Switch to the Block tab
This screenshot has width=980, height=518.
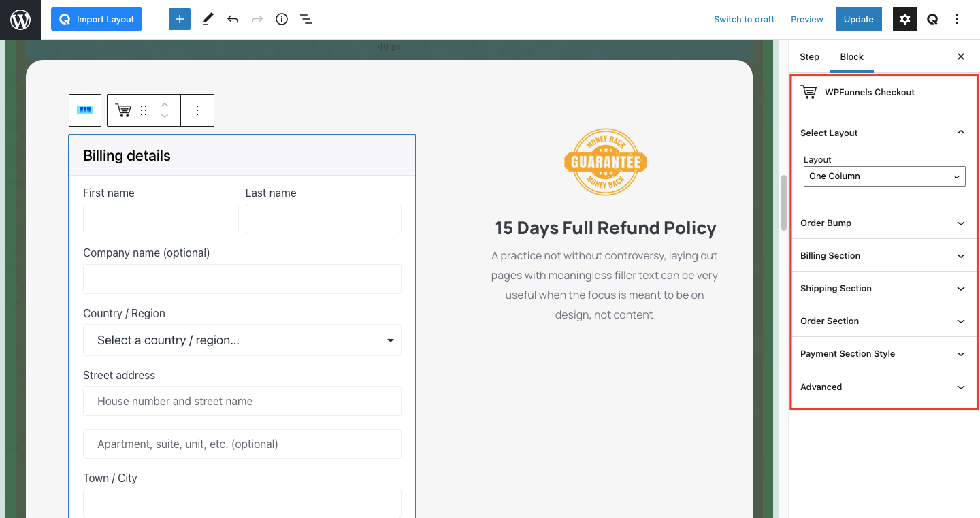(852, 57)
